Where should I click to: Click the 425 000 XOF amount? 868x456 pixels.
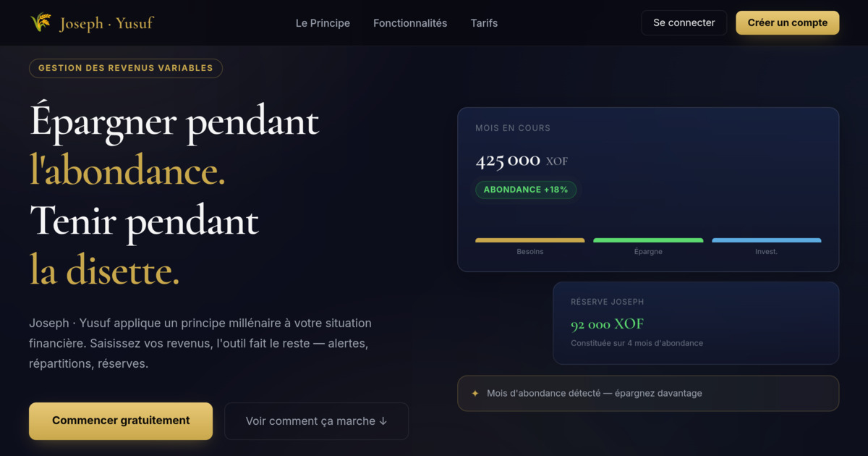point(522,161)
